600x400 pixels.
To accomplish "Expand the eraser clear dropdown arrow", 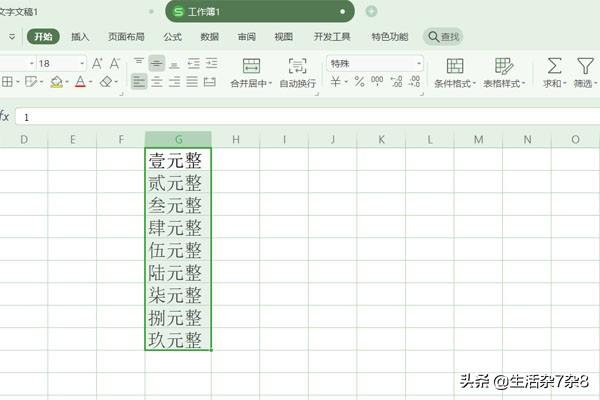I will pos(116,82).
